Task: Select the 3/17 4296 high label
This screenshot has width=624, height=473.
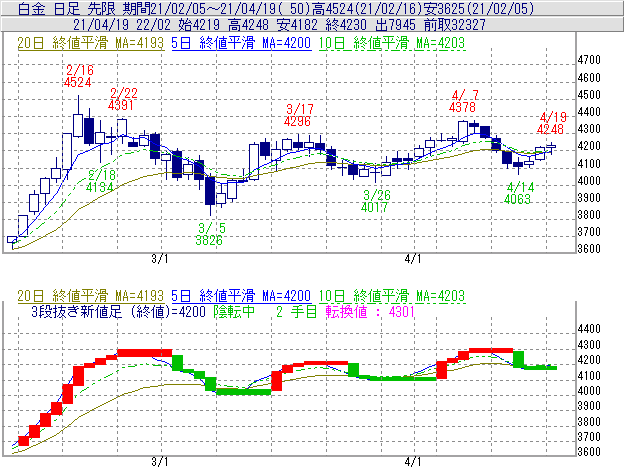Action: (299, 115)
